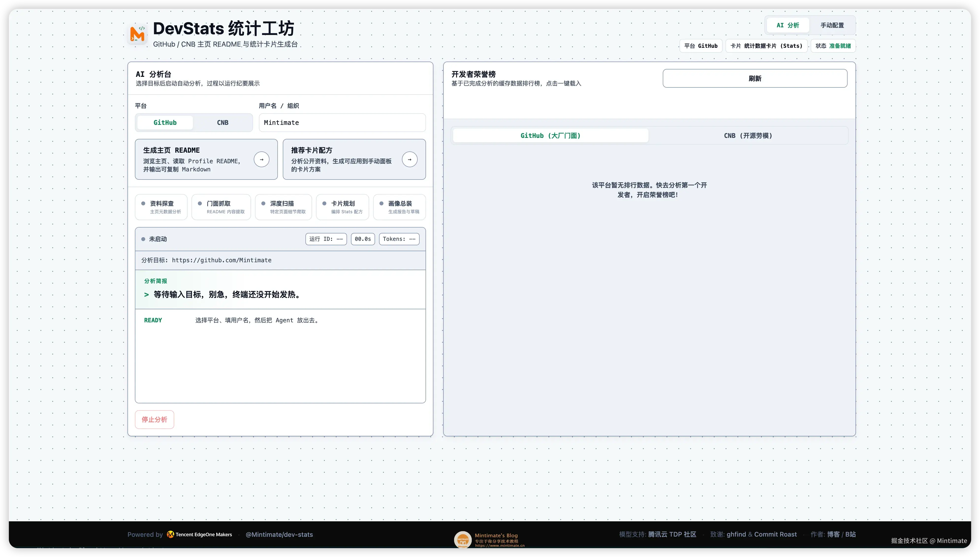980x557 pixels.
Task: Open the @Mintimate/dev-stats footer link
Action: [x=279, y=534]
